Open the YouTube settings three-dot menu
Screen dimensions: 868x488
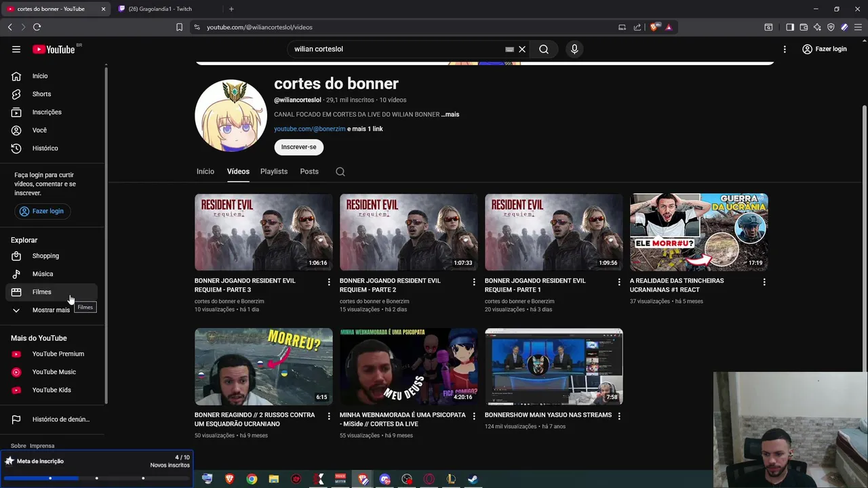point(785,49)
